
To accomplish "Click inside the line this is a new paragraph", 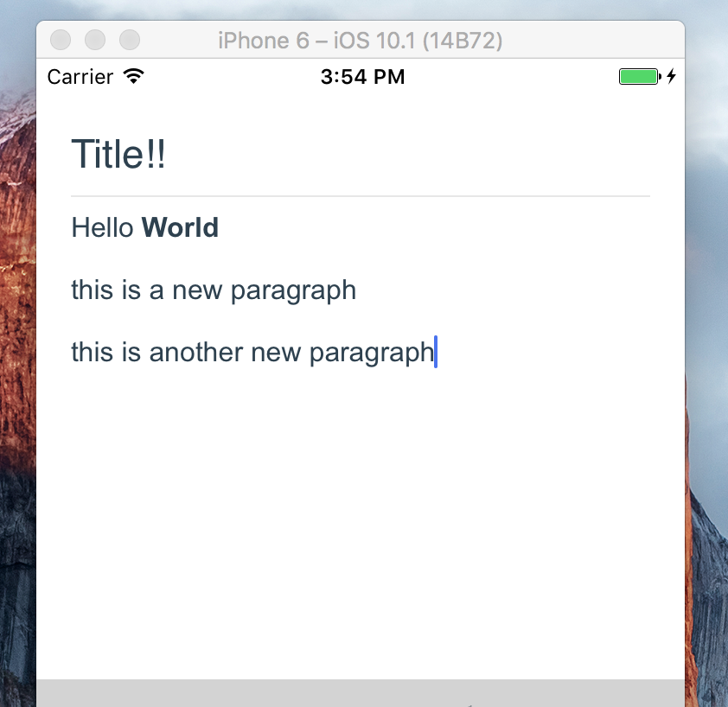I will [x=213, y=290].
